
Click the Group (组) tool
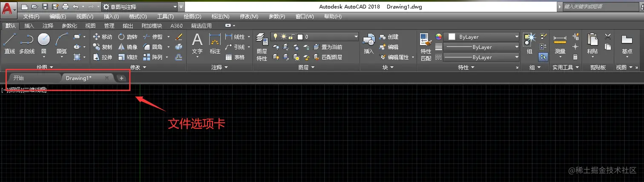point(529,44)
